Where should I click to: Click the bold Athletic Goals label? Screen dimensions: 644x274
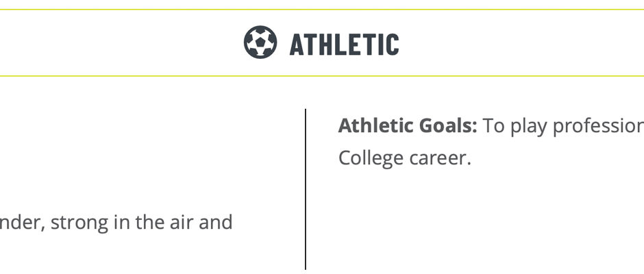pyautogui.click(x=408, y=126)
